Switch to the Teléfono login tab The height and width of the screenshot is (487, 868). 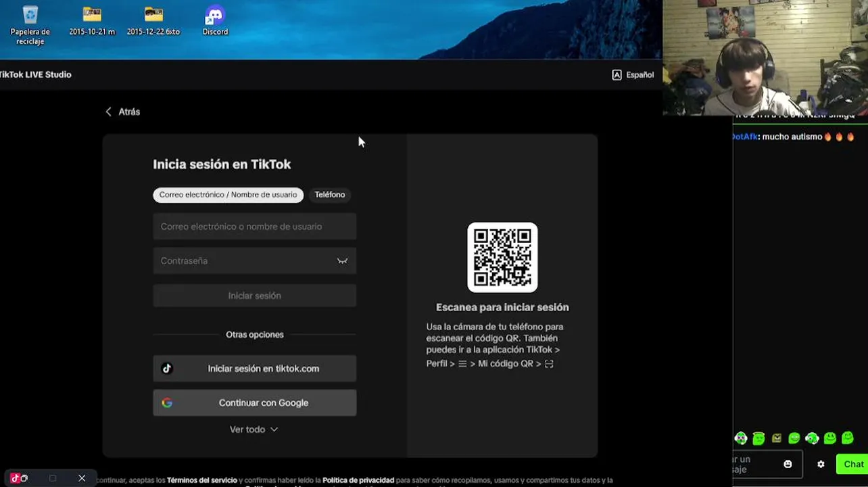click(330, 195)
